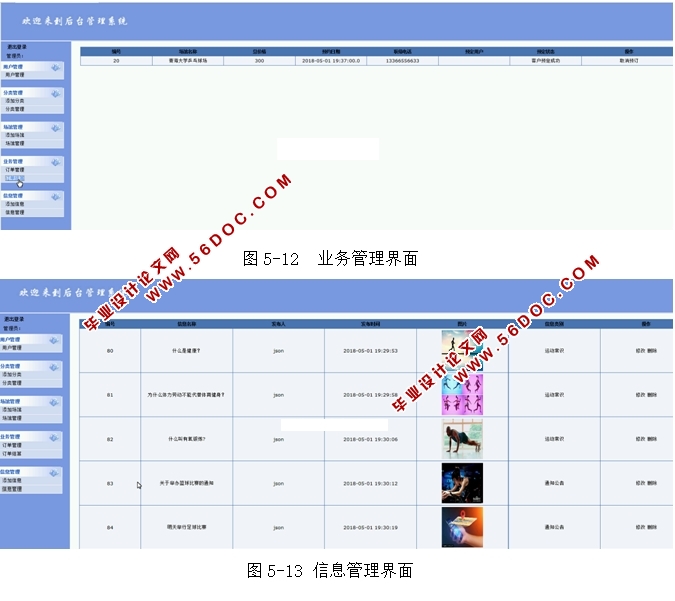This screenshot has width=675, height=601.
Task: Click 场馆管理 header icon in Figure 5-12 screen
Action: pos(56,128)
